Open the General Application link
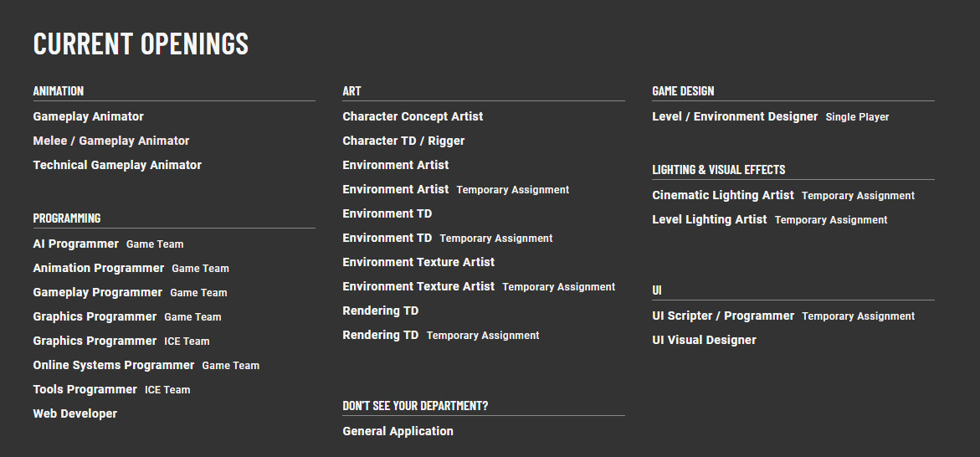 tap(398, 431)
